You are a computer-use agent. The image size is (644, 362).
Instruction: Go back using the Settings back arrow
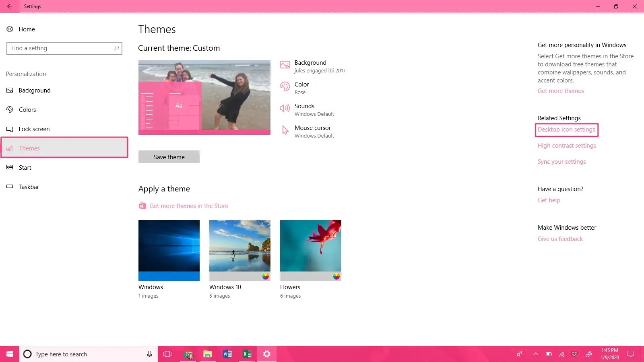click(9, 6)
